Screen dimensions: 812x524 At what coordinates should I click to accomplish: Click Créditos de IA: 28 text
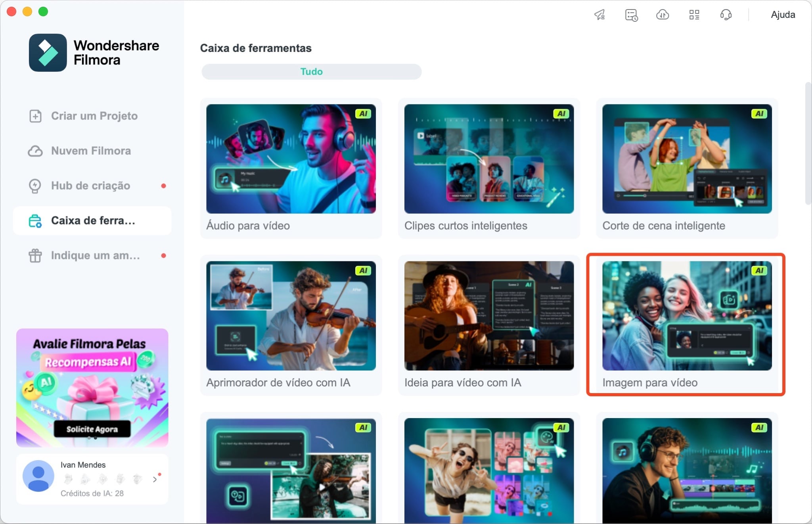click(92, 493)
